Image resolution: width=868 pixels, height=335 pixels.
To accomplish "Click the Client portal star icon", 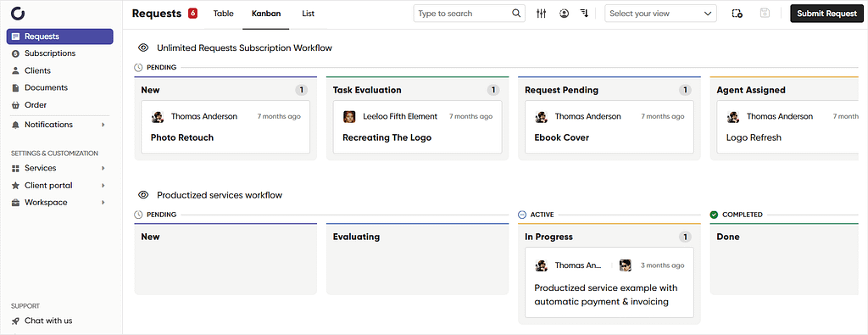I will 15,186.
